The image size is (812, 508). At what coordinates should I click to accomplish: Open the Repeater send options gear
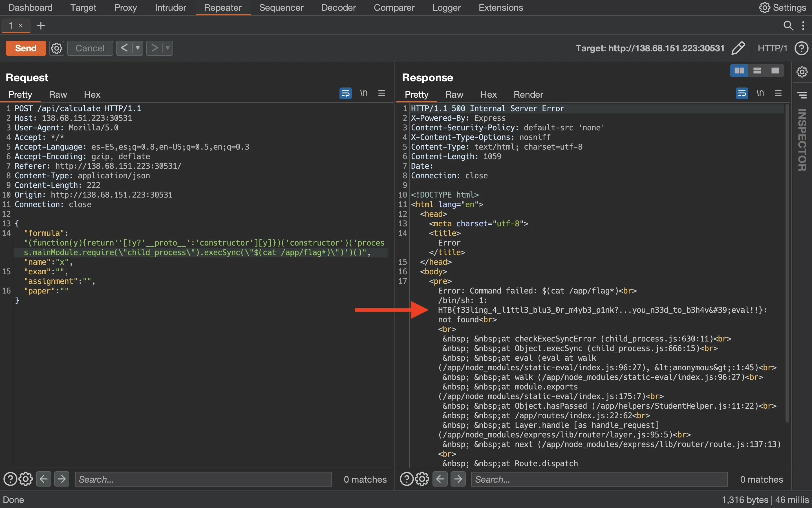(57, 48)
